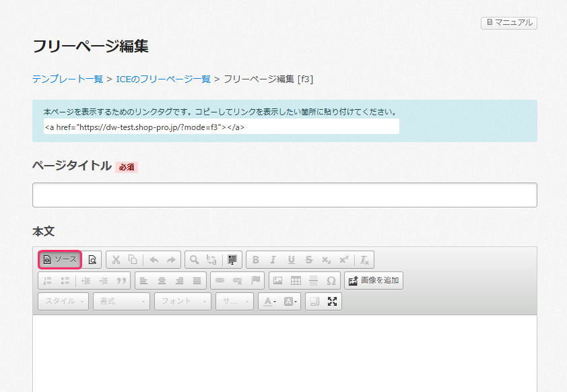Click the preview icon next to ソース
This screenshot has width=567, height=392.
(x=92, y=259)
